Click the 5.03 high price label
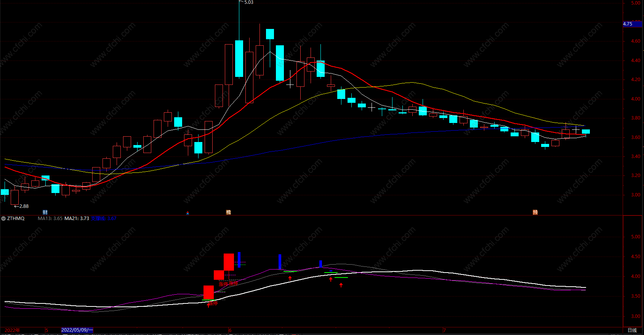Screen dimensions: 644x335 pyautogui.click(x=248, y=2)
